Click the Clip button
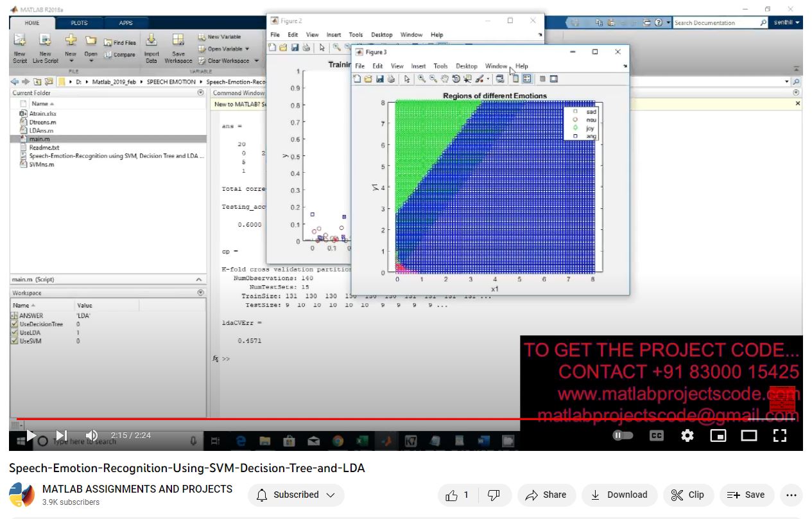Viewport: 812px width, 519px height. (687, 495)
